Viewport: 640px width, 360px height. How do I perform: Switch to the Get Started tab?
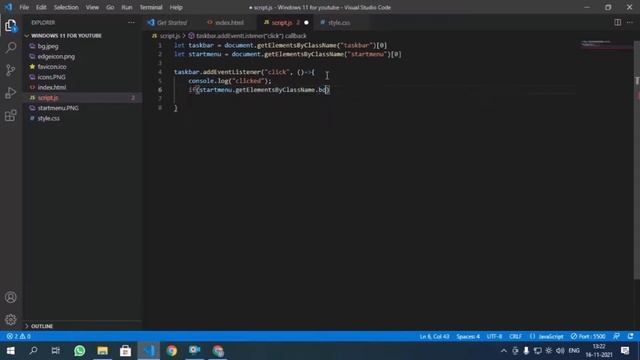coord(171,22)
